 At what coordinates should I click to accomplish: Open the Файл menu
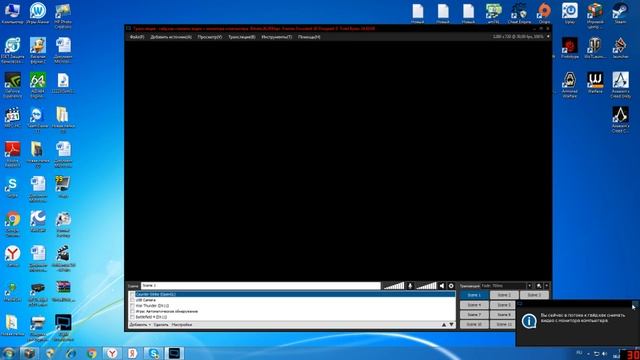click(x=137, y=37)
